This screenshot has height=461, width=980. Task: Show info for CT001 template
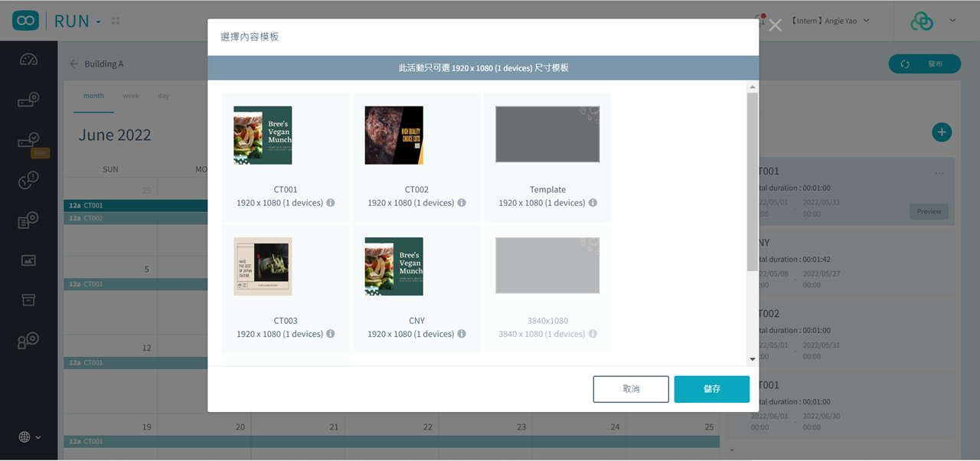(x=331, y=203)
